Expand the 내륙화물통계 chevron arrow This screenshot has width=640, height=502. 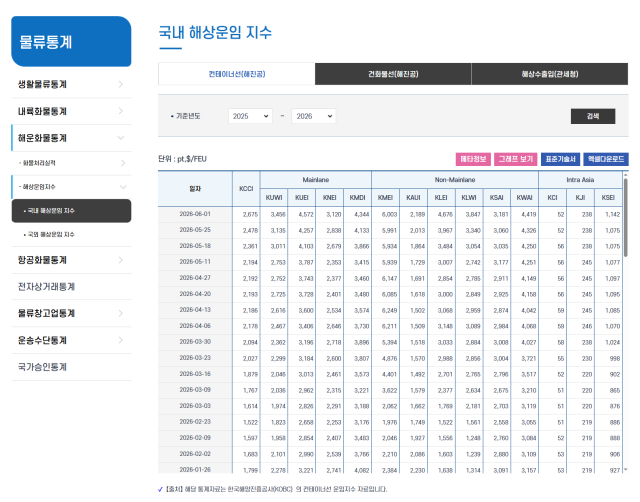(x=120, y=111)
